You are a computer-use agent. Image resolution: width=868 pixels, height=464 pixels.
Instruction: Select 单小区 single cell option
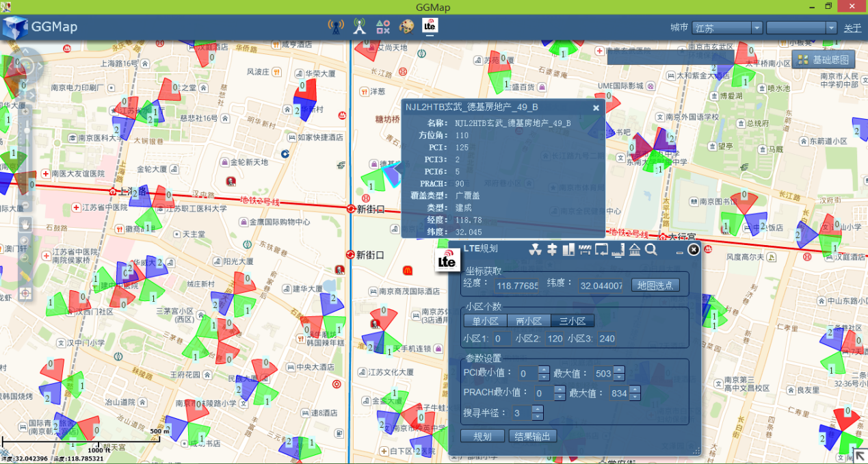[x=485, y=321]
